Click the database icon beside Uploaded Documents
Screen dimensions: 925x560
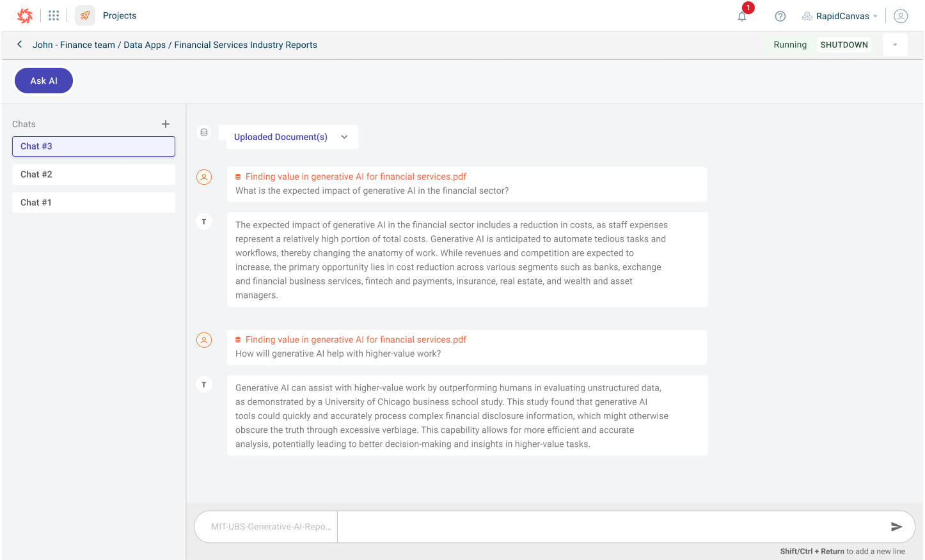tap(204, 132)
